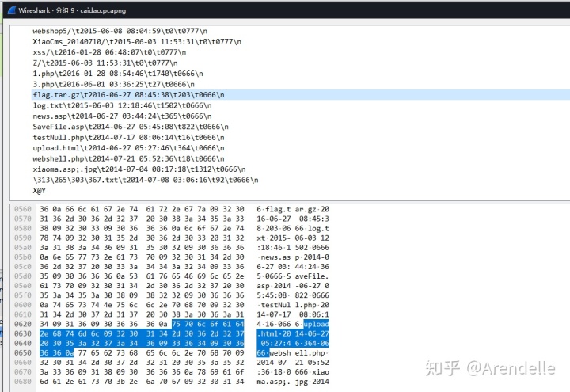This screenshot has width=570, height=392.
Task: Click hex offset 05c0 row
Action: coord(172,267)
